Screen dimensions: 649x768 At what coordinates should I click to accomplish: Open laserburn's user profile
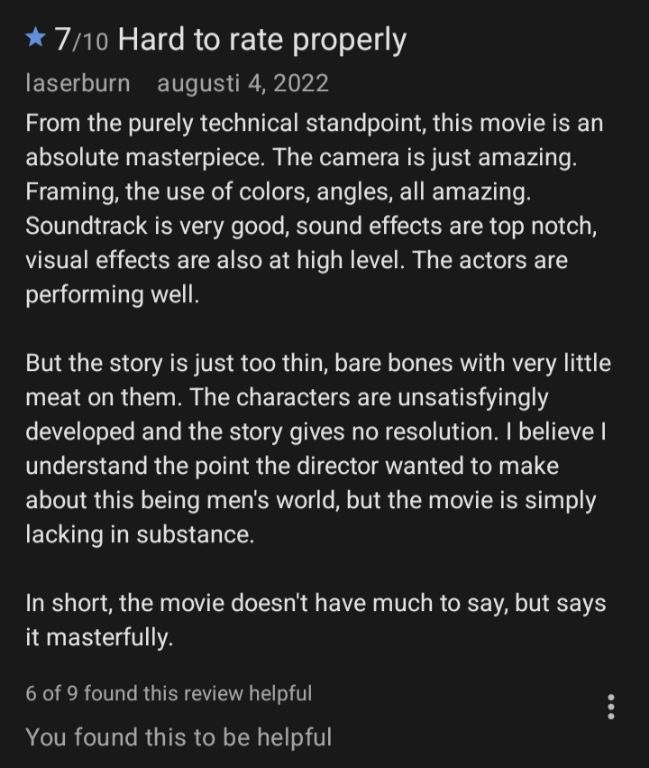point(77,83)
